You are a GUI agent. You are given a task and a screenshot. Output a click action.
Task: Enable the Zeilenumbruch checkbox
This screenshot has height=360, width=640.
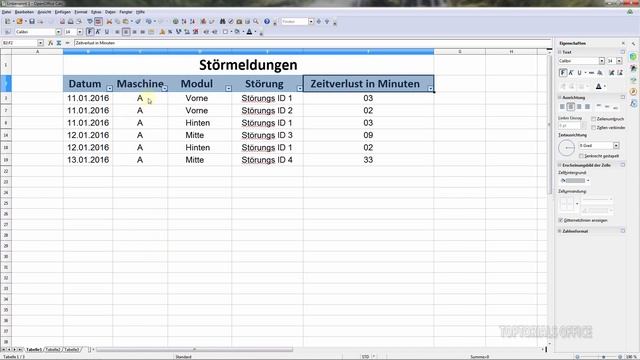[x=593, y=119]
